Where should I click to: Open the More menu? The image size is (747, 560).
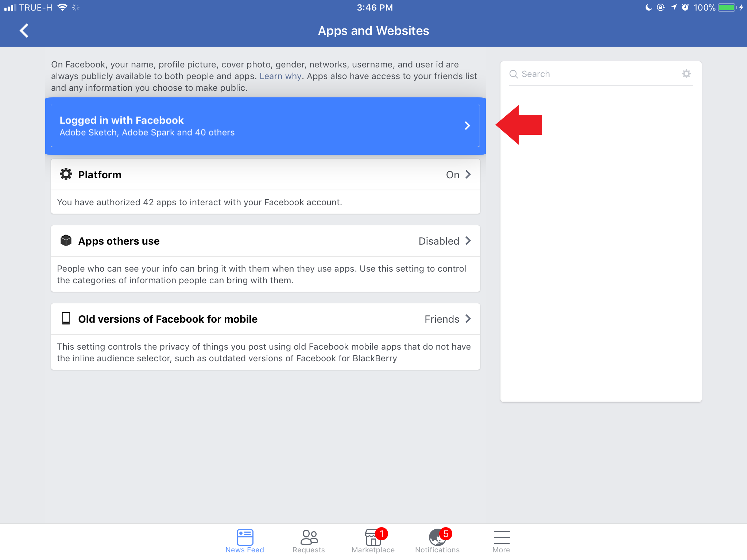click(501, 541)
